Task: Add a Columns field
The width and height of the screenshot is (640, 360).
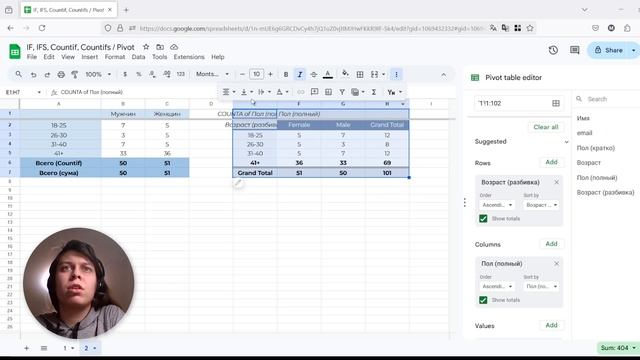Action: (x=551, y=244)
